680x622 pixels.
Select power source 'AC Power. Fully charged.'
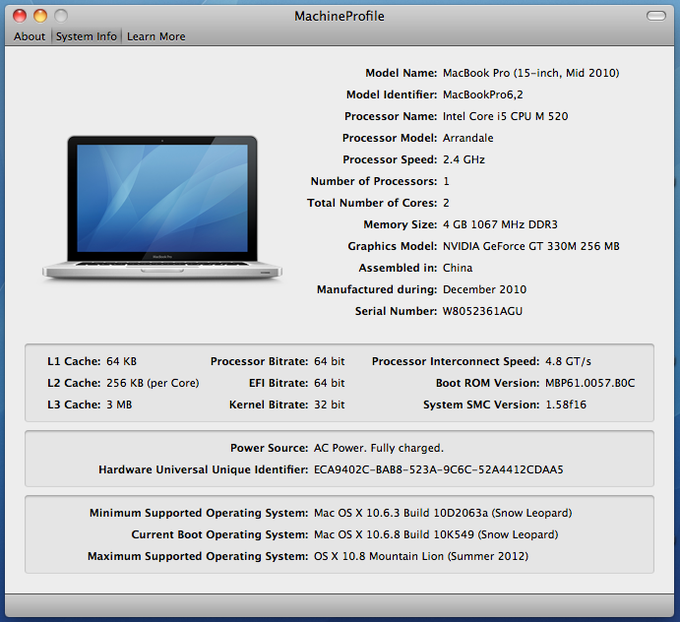[379, 448]
